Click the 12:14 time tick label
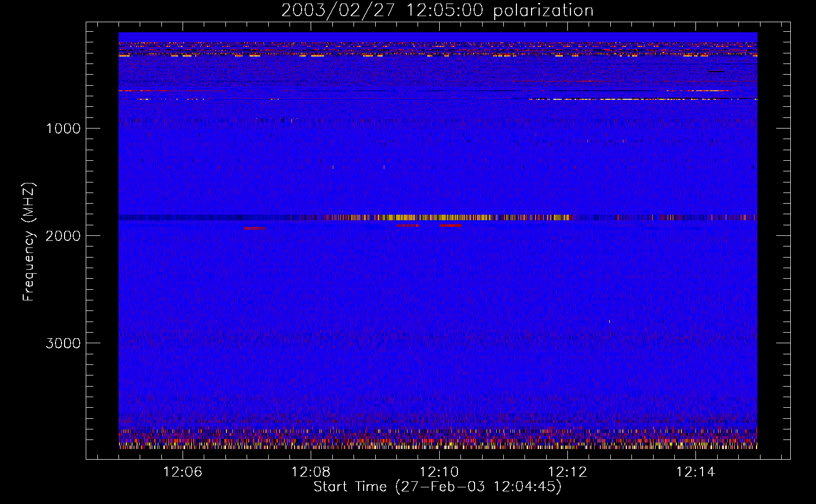Image resolution: width=816 pixels, height=504 pixels. click(695, 472)
